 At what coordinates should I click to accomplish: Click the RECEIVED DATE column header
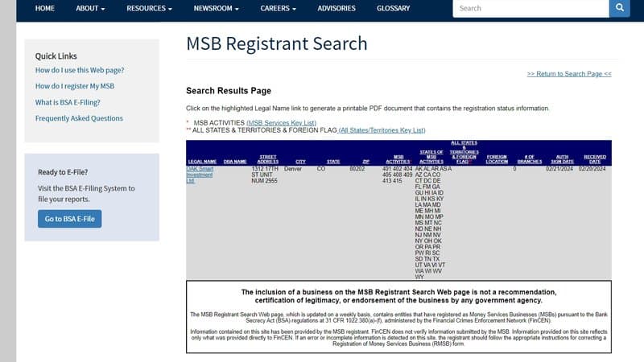[x=595, y=158]
